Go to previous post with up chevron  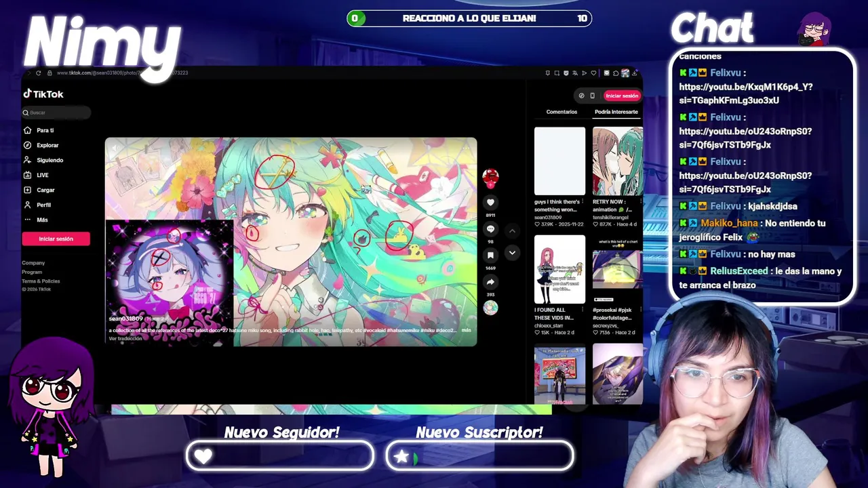click(x=512, y=231)
